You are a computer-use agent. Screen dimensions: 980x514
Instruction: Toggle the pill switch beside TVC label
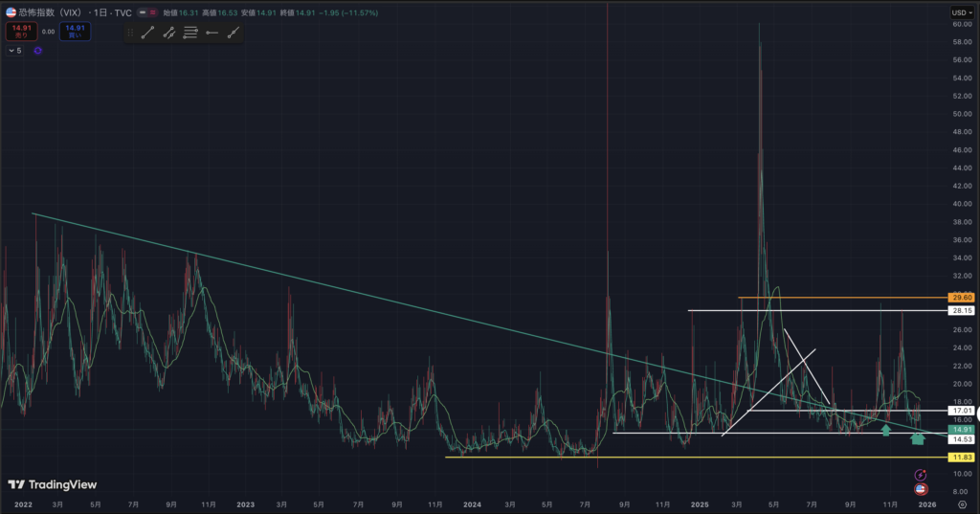[148, 13]
